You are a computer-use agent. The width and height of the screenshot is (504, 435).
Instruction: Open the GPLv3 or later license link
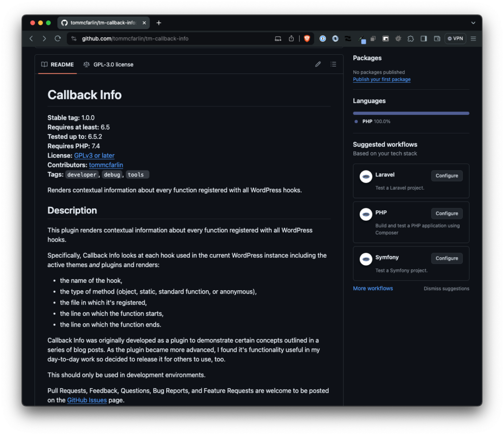(94, 155)
